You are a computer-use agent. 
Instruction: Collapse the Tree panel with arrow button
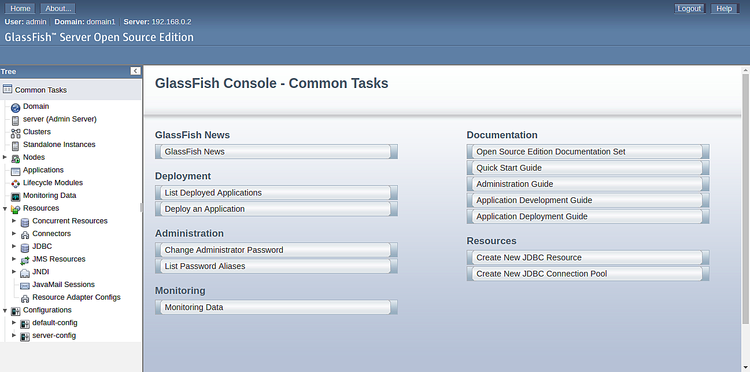click(135, 71)
